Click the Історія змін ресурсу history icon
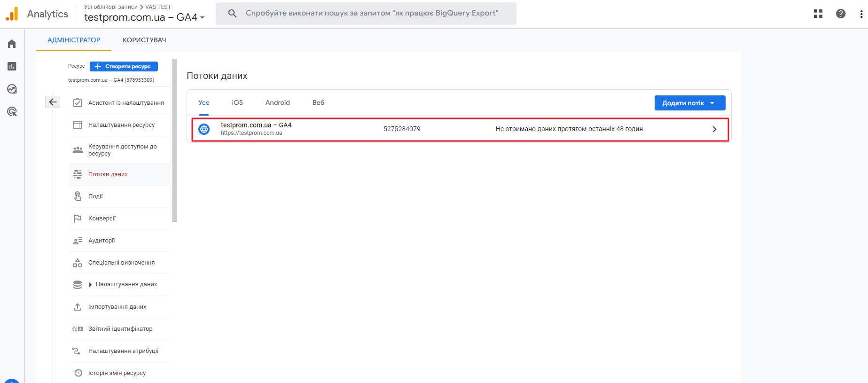The width and height of the screenshot is (868, 383). click(78, 373)
